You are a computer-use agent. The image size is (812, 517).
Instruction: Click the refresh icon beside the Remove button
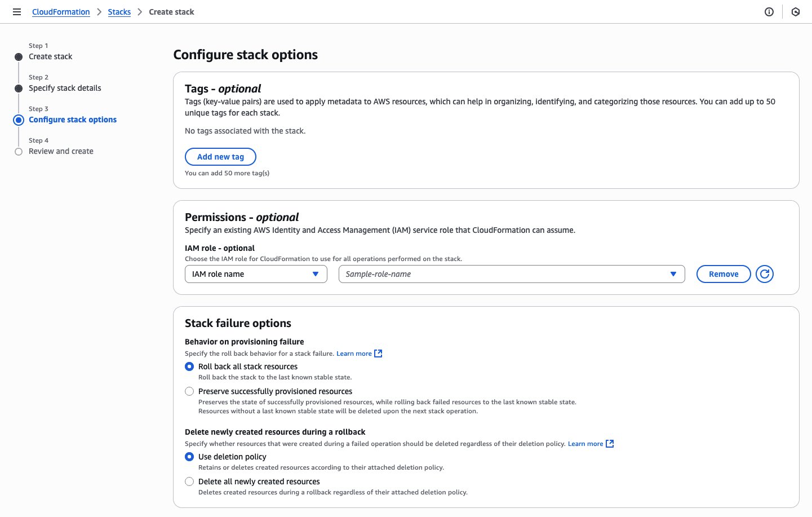[x=765, y=274]
